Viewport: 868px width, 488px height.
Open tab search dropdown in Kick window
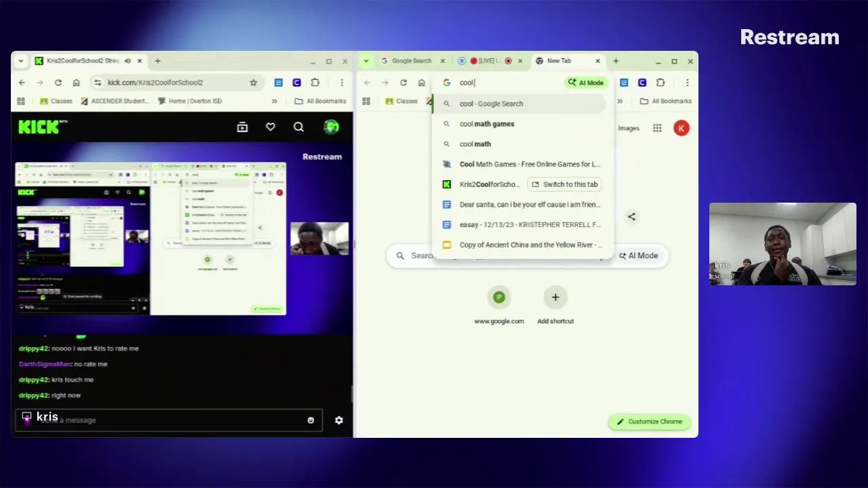[x=21, y=61]
